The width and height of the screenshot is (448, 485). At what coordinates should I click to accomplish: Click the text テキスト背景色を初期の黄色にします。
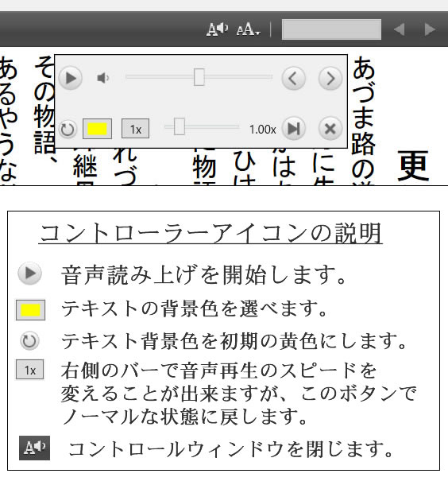234,341
